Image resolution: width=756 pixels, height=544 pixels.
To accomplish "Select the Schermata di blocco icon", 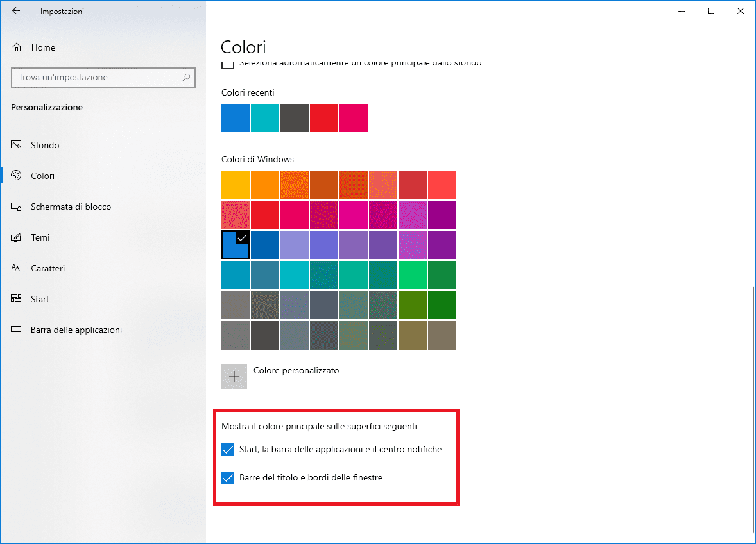I will click(17, 207).
